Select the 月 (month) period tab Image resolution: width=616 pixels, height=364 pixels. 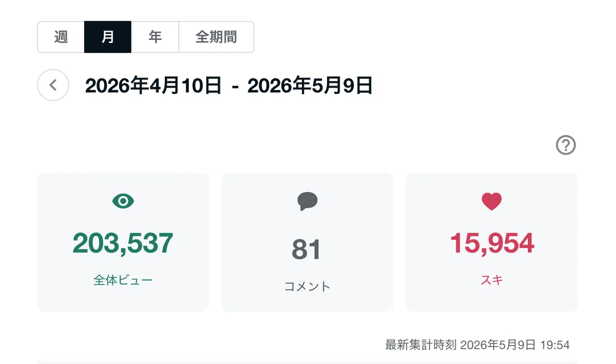click(108, 37)
